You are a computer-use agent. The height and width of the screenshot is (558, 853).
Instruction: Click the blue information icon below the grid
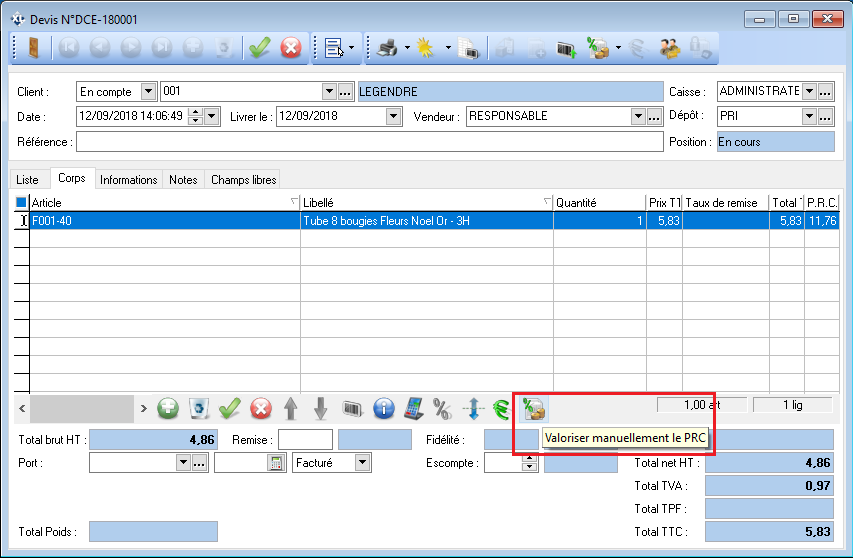coord(383,408)
